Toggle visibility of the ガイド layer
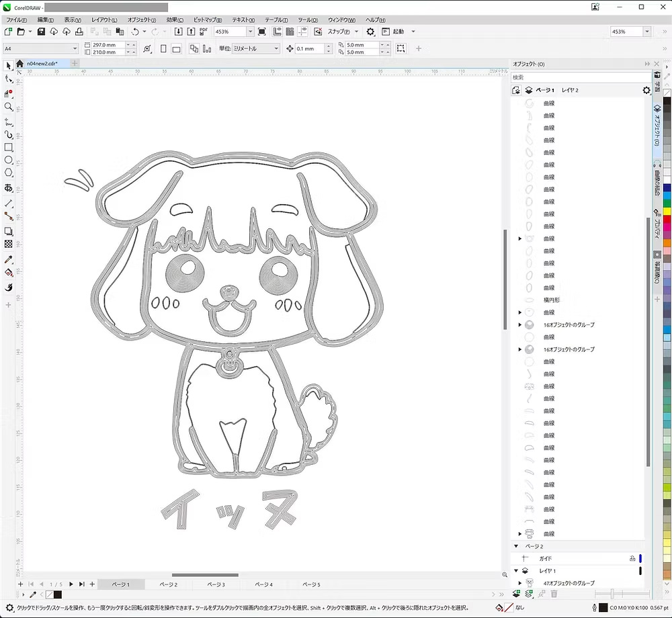672x618 pixels. (x=632, y=558)
